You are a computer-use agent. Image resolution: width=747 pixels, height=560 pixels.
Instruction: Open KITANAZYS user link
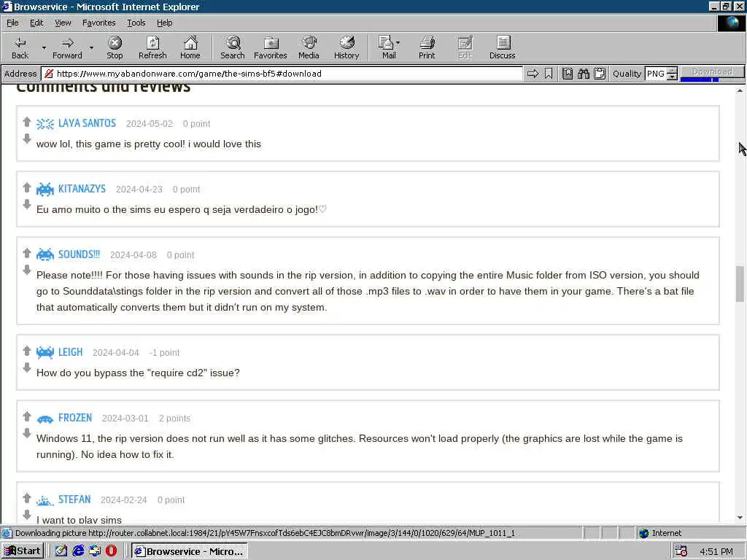coord(82,189)
